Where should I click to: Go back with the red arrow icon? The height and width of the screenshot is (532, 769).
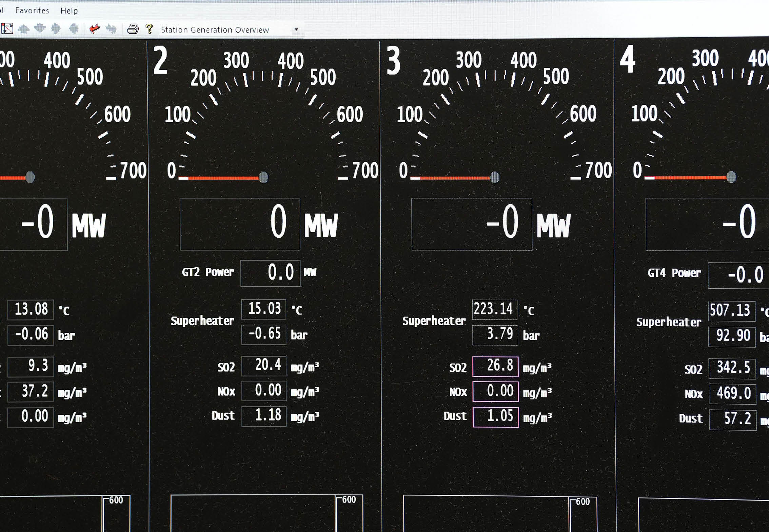tap(94, 29)
